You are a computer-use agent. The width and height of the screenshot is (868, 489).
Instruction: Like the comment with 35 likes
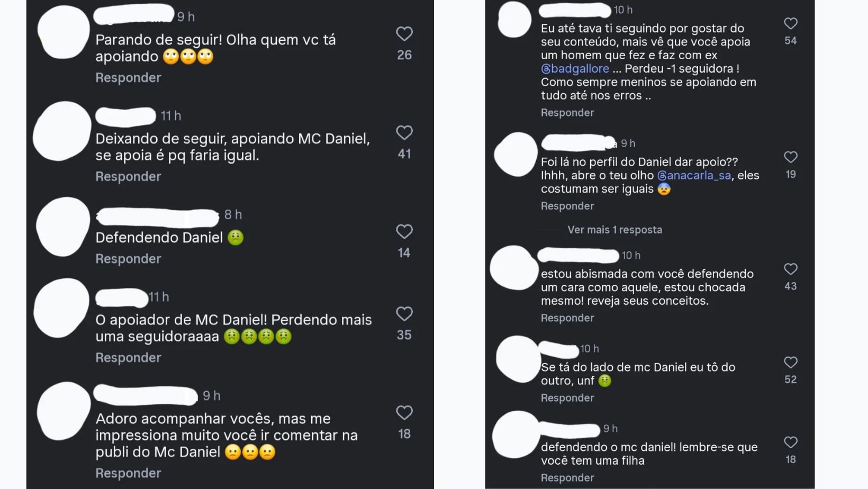(x=404, y=314)
